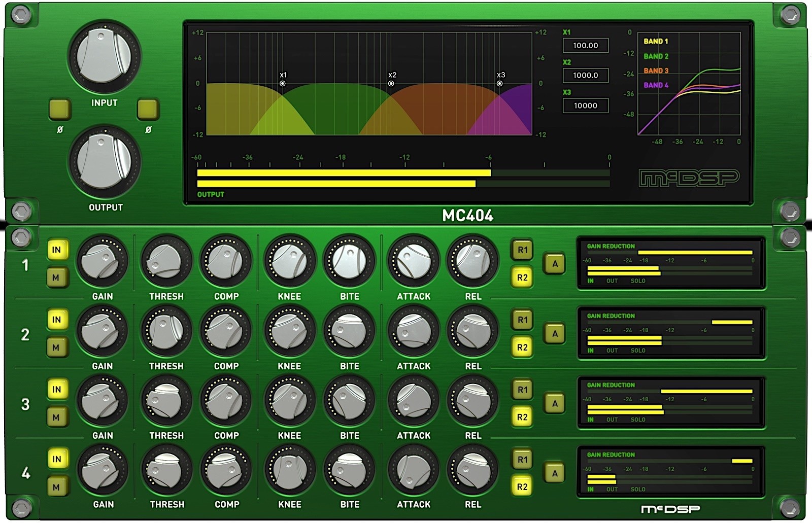The width and height of the screenshot is (812, 523).
Task: Enable the A button for band 2
Action: click(555, 334)
